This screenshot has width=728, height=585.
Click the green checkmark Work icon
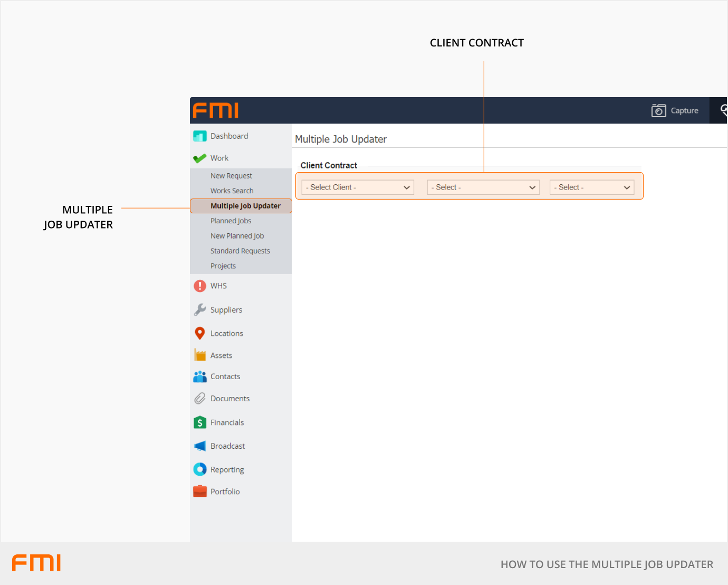(200, 158)
